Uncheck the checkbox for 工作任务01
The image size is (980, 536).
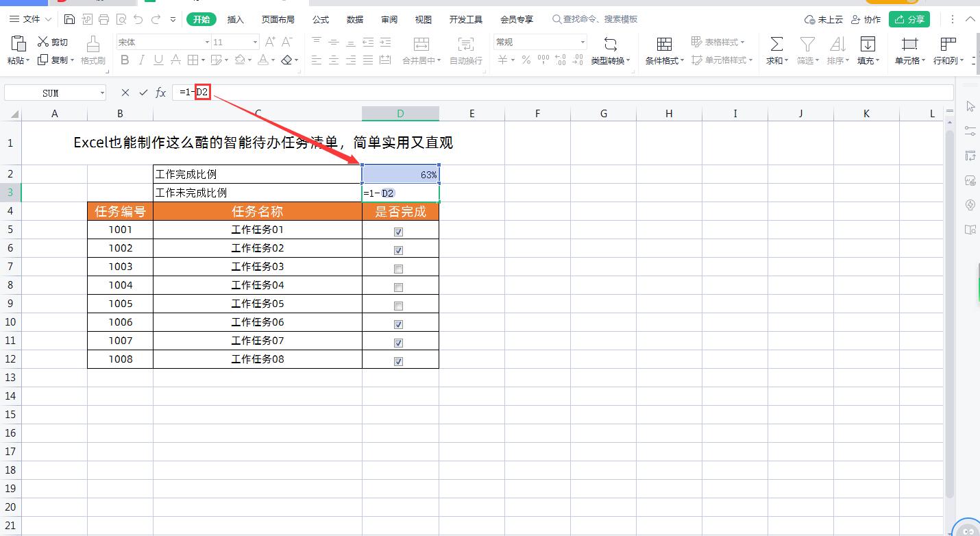[x=399, y=231]
